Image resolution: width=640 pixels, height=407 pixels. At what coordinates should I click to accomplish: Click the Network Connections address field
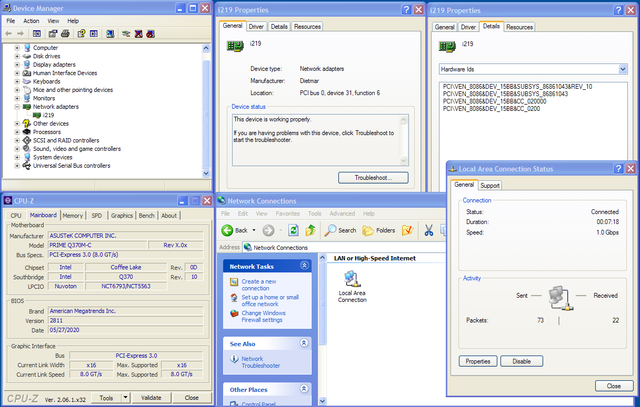click(x=344, y=247)
